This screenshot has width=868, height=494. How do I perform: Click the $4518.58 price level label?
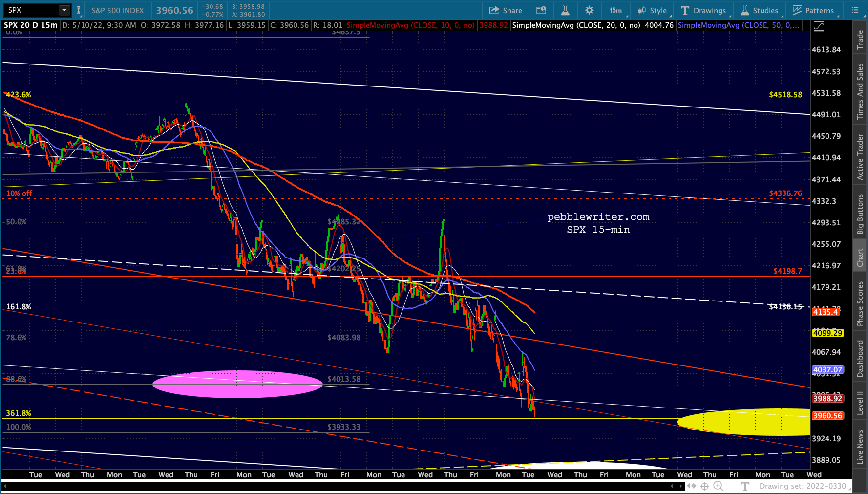click(785, 95)
